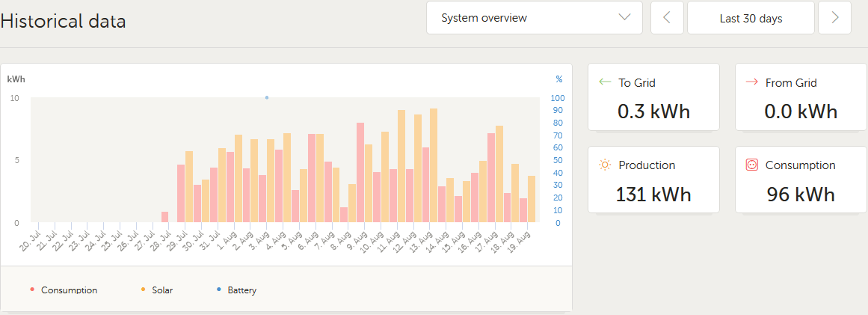Screen dimensions: 868x315
Task: Open the Production 131 kWh card
Action: click(653, 180)
